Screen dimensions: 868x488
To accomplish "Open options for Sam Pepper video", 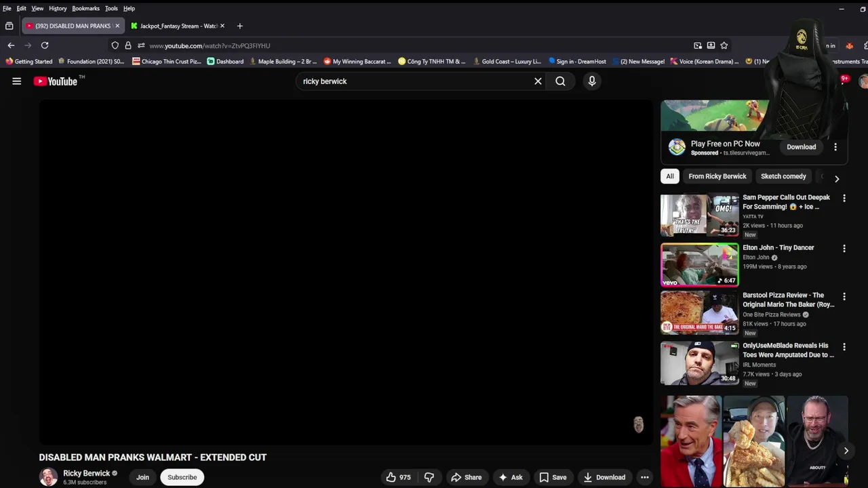I will [844, 199].
